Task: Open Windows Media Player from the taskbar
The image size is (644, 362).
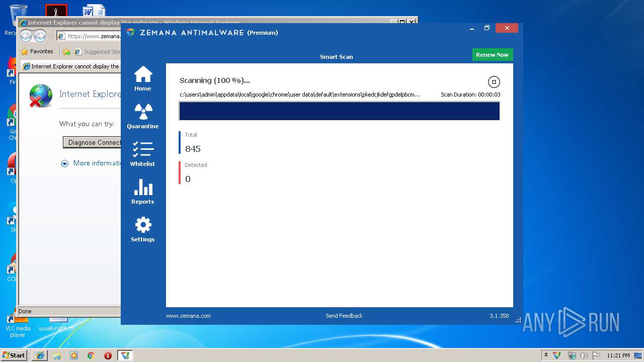Action: [74, 355]
